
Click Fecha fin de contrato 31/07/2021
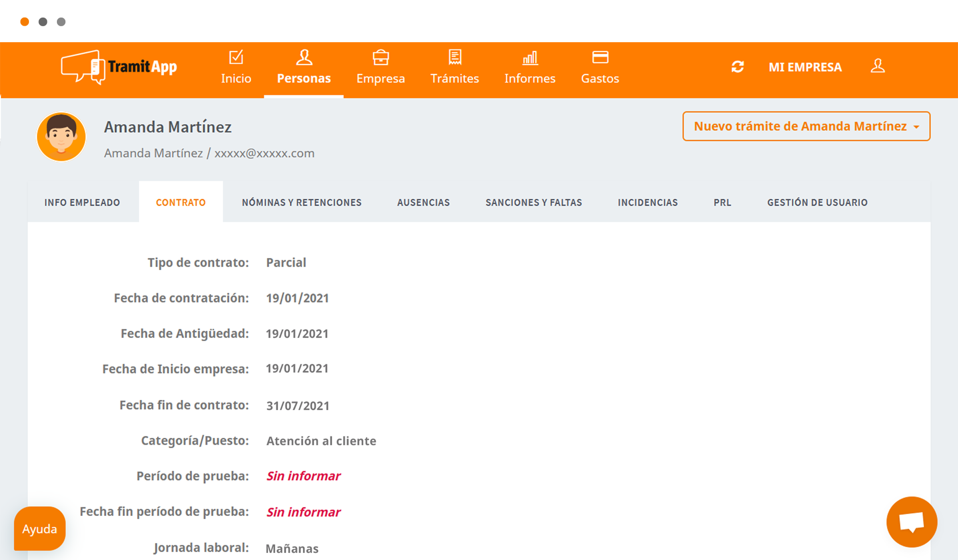[298, 406]
